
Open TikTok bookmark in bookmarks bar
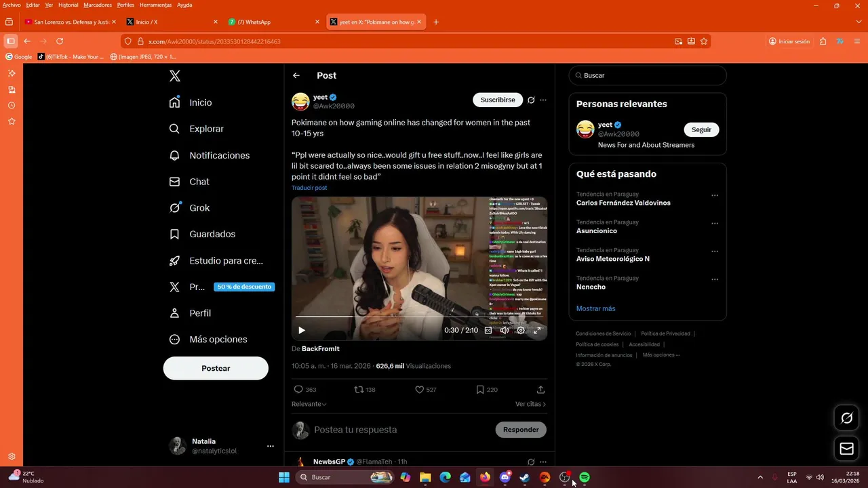click(71, 57)
